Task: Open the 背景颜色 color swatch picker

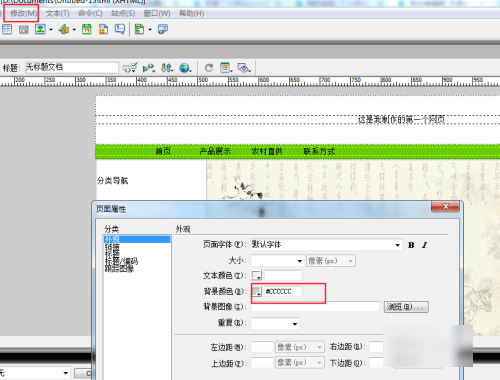Action: [x=256, y=291]
